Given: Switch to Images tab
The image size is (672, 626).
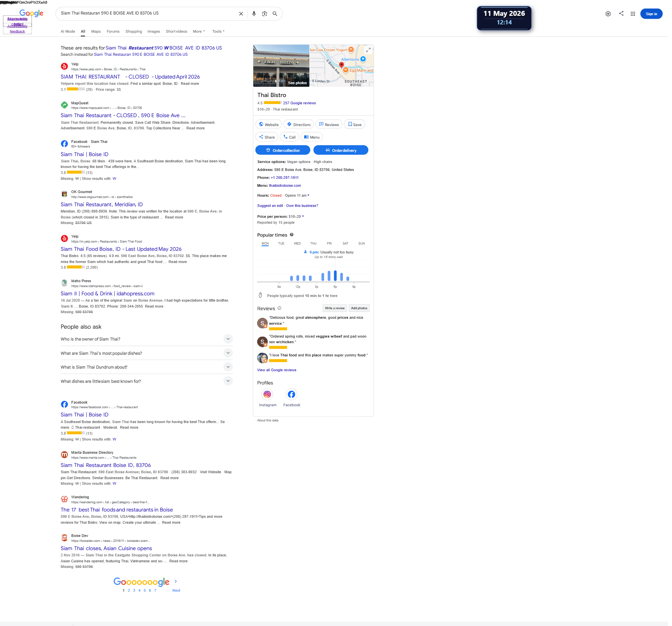Looking at the screenshot, I should pos(154,31).
